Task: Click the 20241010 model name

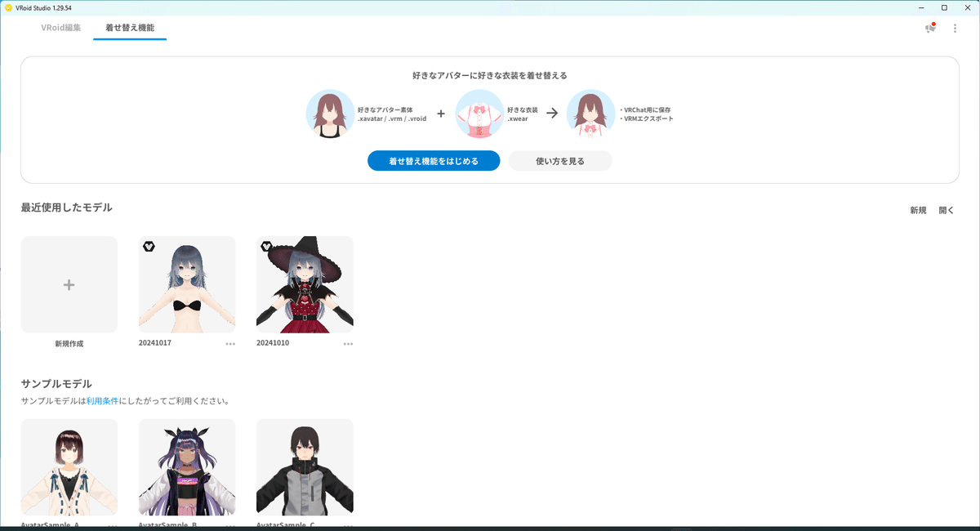Action: pyautogui.click(x=273, y=343)
